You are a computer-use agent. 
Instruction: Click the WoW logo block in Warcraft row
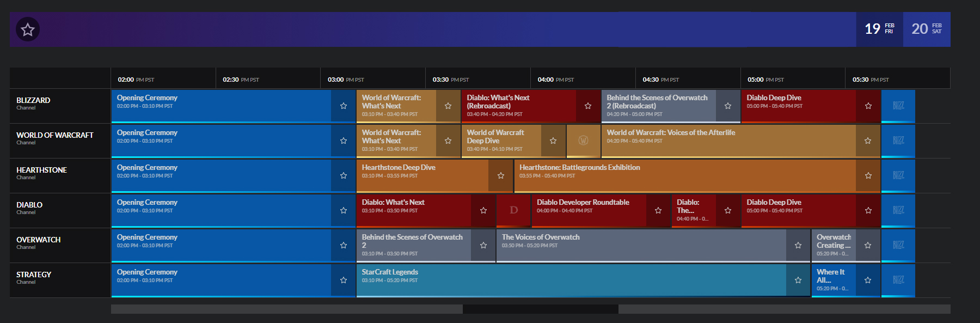click(583, 141)
